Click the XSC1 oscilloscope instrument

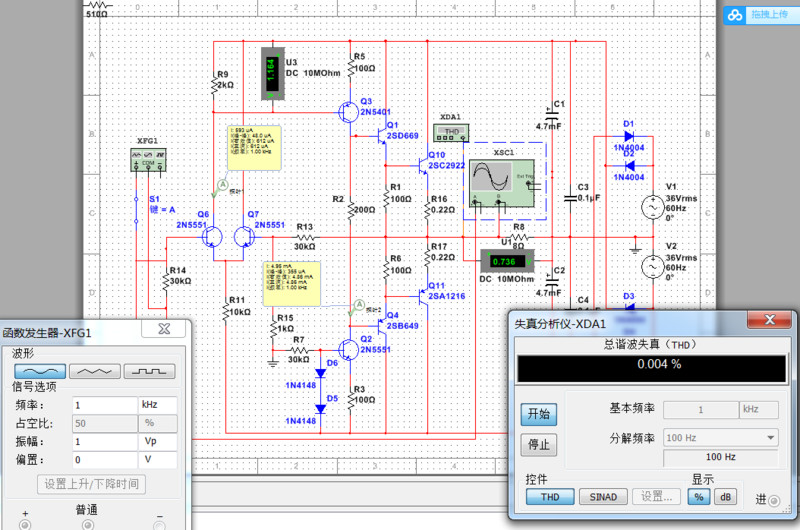coord(499,178)
